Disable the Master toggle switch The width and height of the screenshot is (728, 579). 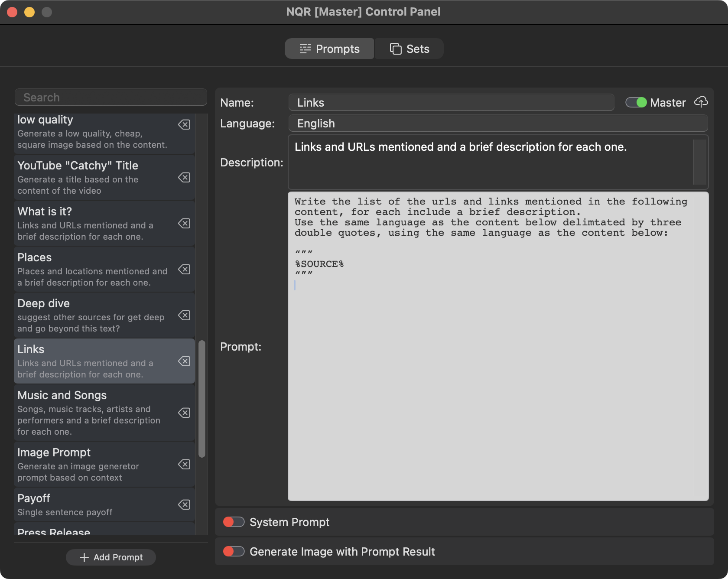pos(636,103)
